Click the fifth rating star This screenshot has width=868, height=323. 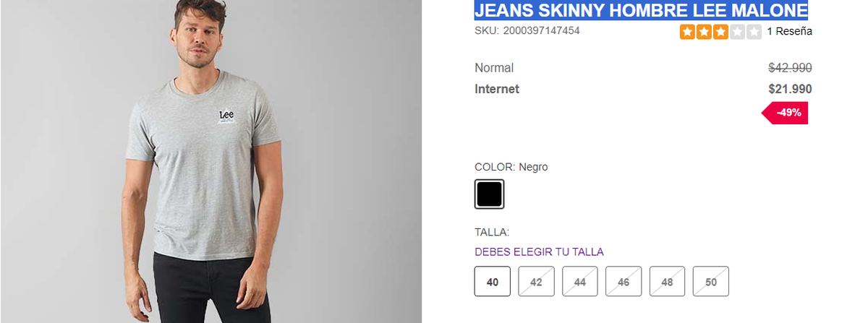(754, 32)
